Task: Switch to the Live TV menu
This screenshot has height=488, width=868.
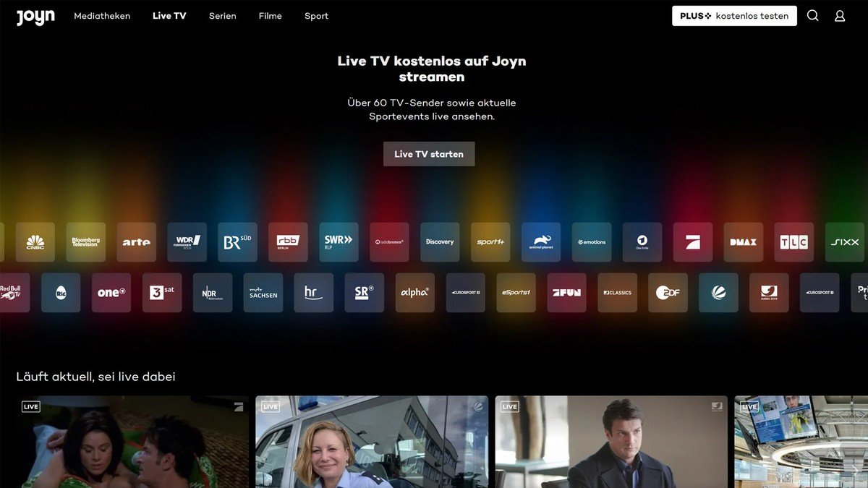Action: (169, 16)
